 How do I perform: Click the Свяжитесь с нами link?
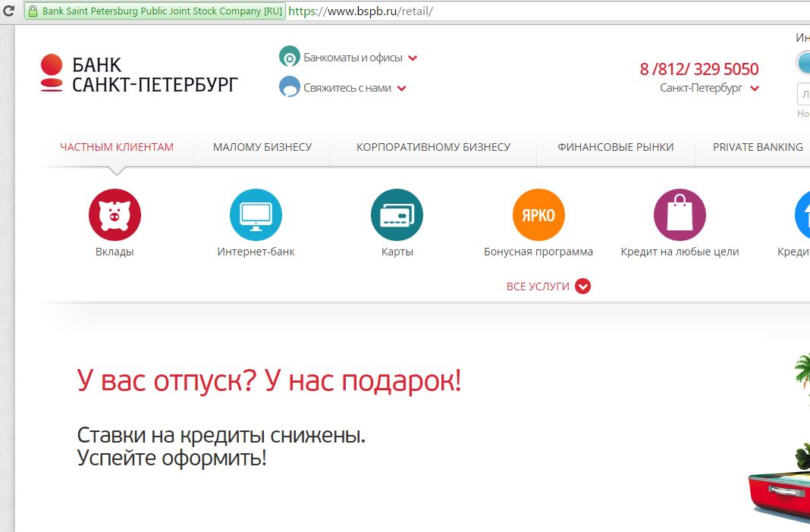[347, 88]
